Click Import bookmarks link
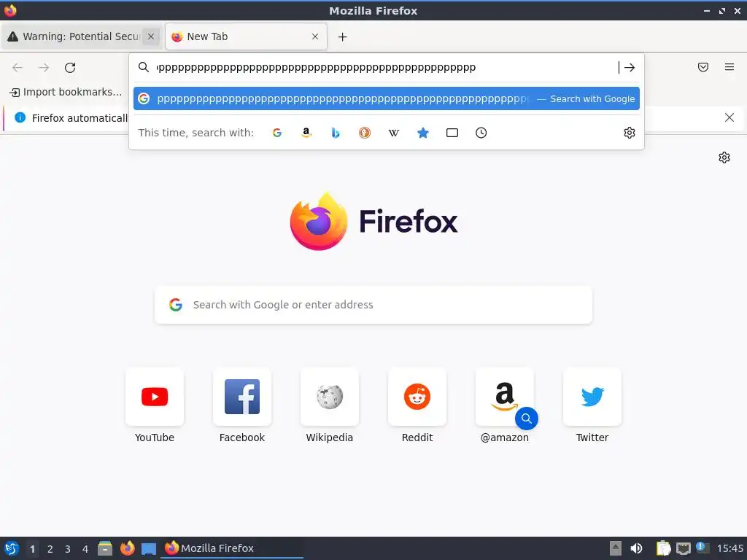Viewport: 747px width, 560px height. point(66,92)
